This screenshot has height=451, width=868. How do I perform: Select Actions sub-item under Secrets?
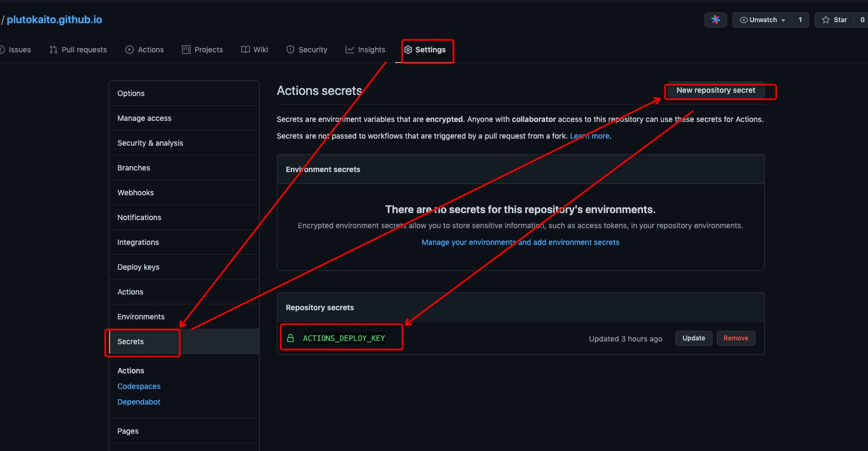[131, 371]
